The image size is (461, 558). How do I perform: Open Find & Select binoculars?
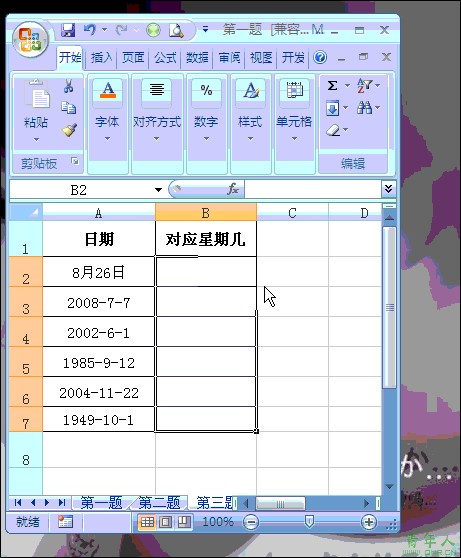coord(365,107)
